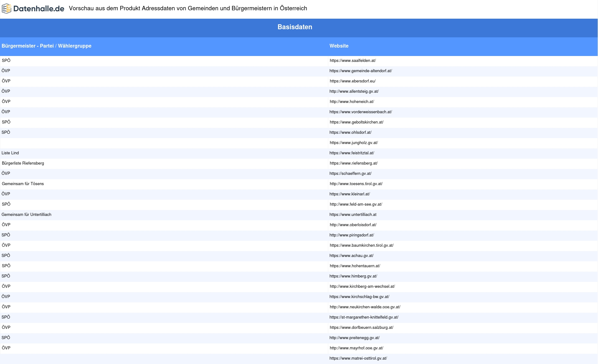
Task: Open the oberloisdorf.at link
Action: pyautogui.click(x=353, y=225)
